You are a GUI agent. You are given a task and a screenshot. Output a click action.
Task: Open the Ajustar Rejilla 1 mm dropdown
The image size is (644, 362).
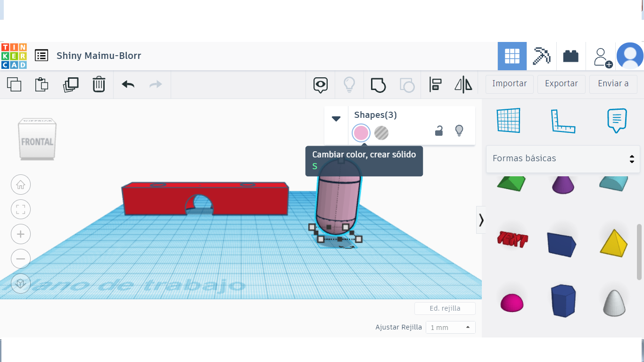pos(450,327)
